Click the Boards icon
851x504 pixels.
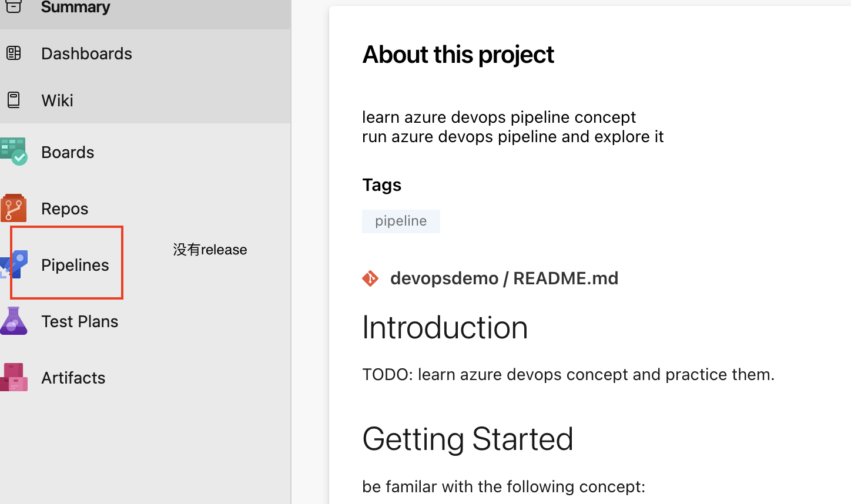click(14, 152)
